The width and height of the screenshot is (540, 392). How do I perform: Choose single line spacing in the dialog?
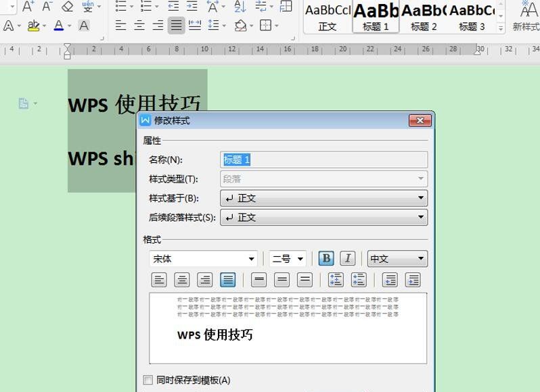point(259,280)
